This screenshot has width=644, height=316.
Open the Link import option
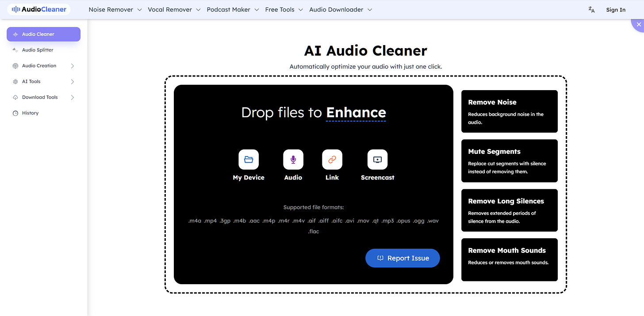coord(332,160)
